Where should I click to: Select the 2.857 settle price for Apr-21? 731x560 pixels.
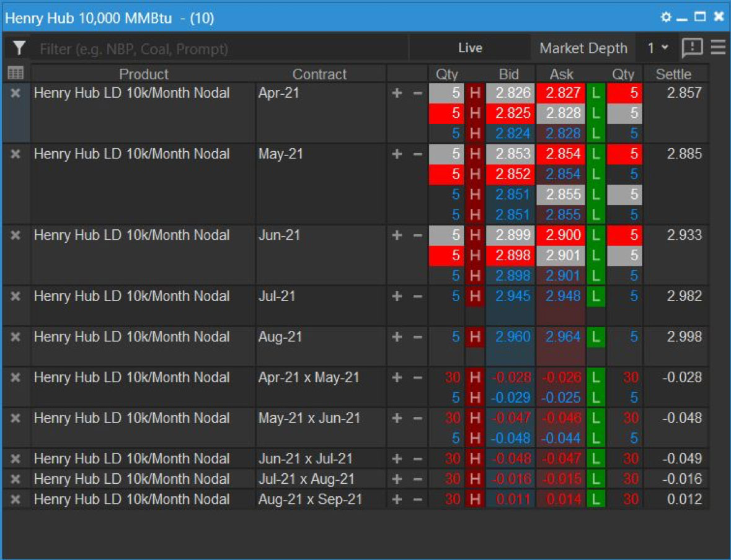pos(684,93)
